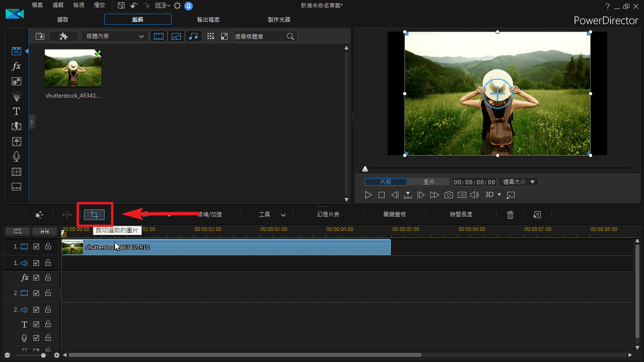Open the Effect Room fx icon
The image size is (644, 362).
[17, 66]
